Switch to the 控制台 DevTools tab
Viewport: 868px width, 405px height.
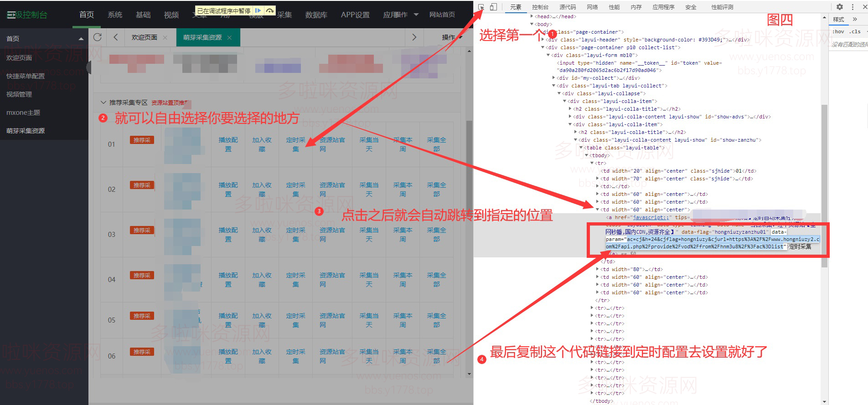tap(540, 7)
